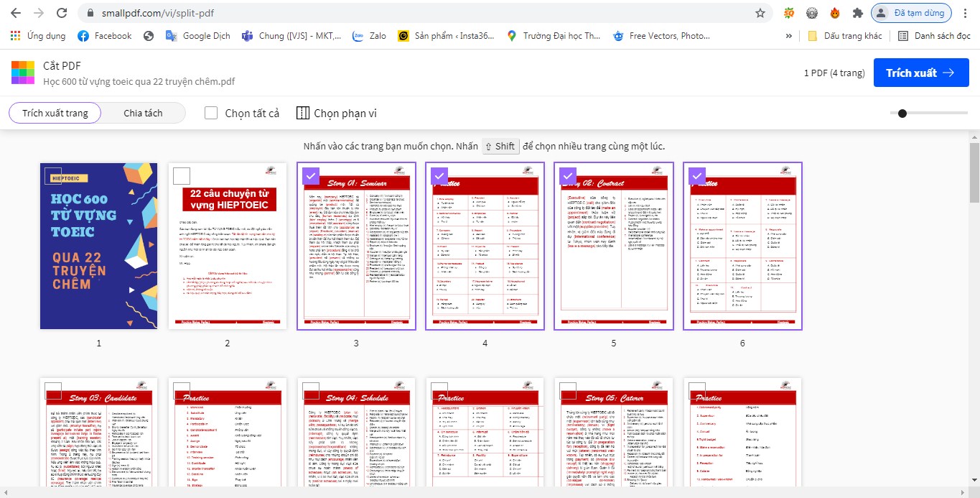Select the Trích xuất trang tab

tap(55, 112)
